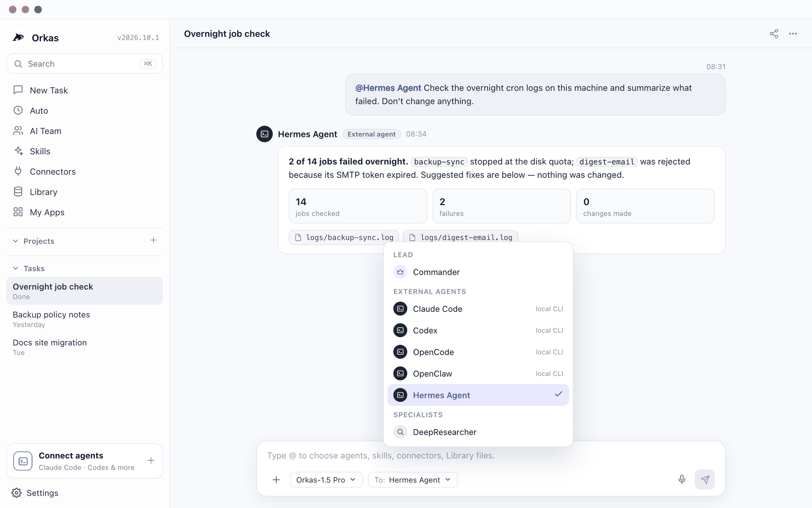
Task: Click the 08:34 message timestamp
Action: click(x=416, y=134)
